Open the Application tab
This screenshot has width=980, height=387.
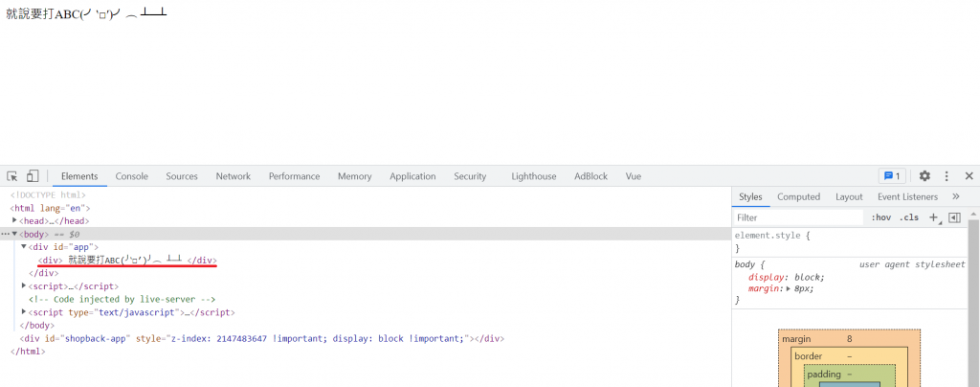point(412,176)
